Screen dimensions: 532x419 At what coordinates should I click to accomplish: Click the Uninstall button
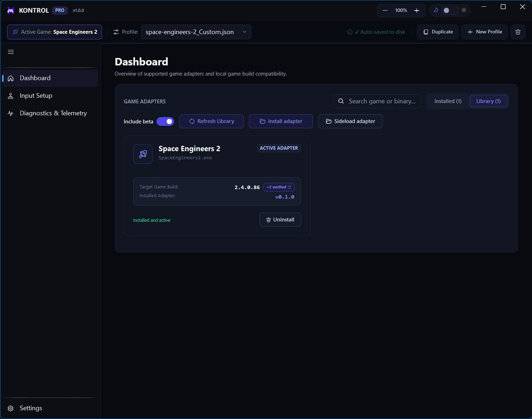click(x=280, y=220)
